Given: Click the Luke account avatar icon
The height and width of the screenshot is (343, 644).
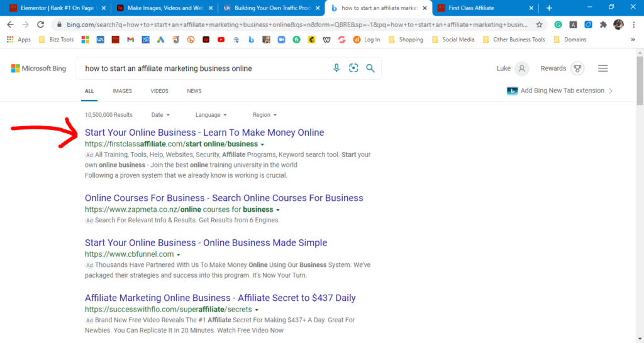Looking at the screenshot, I should [521, 68].
